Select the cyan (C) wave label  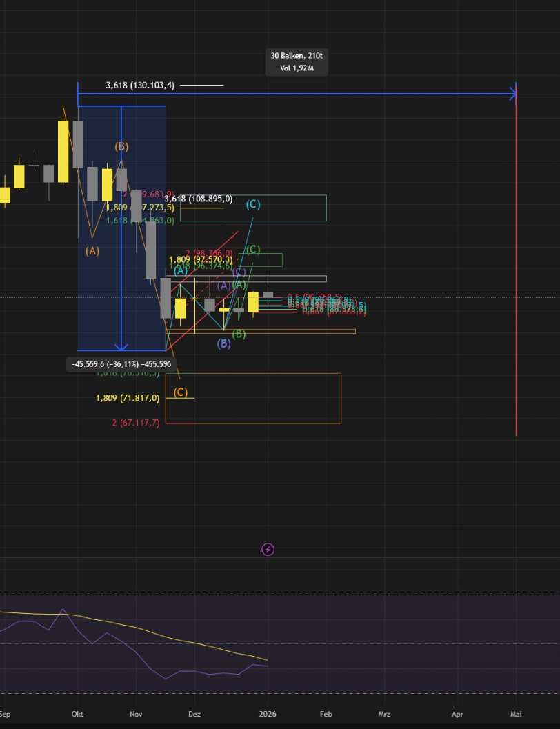253,203
